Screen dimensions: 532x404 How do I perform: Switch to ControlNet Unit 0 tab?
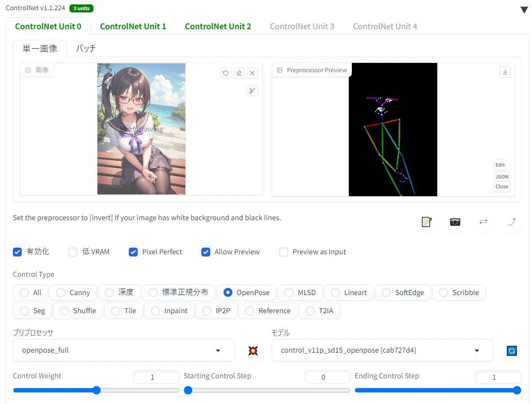48,26
